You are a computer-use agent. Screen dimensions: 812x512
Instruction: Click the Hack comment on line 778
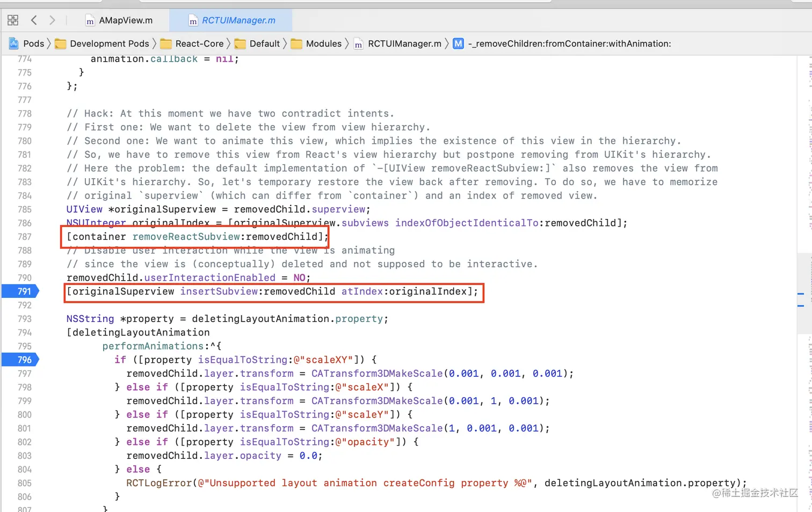pos(230,113)
